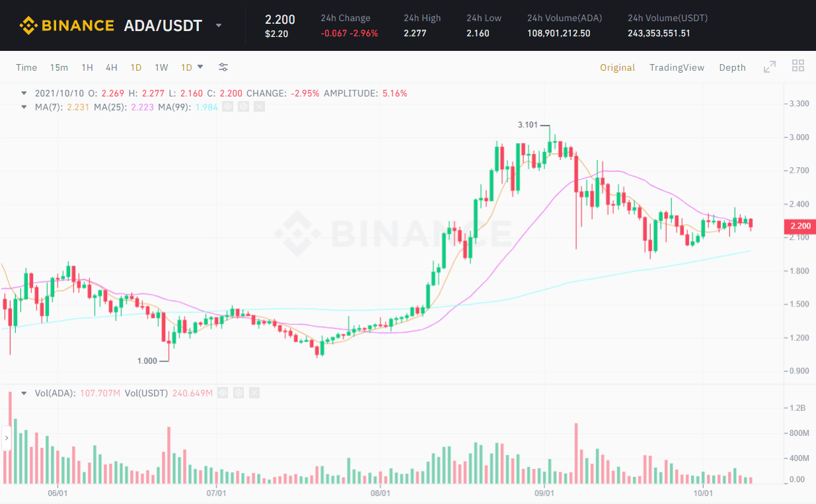Click the 24h Volume(USDT) value 243,353,551.51
This screenshot has height=504, width=816.
click(x=659, y=33)
